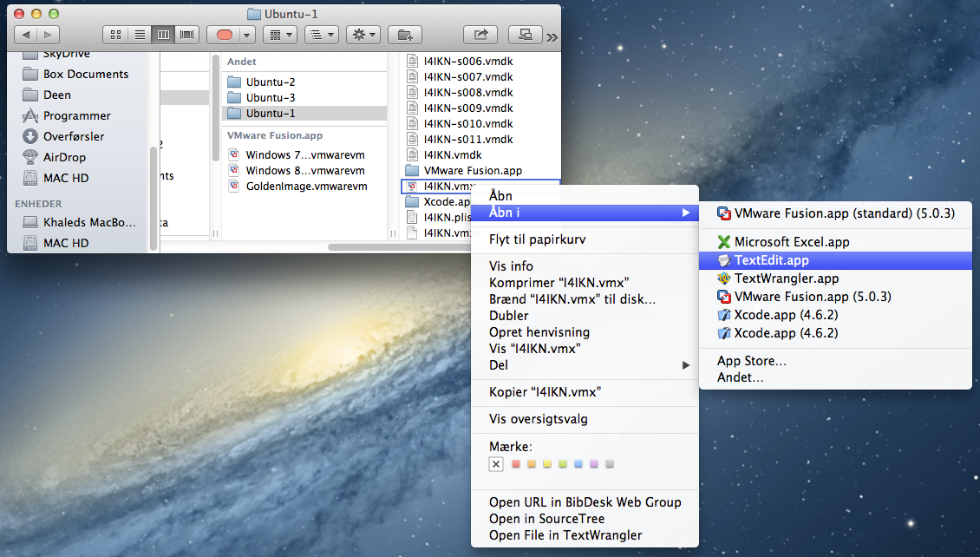Select I4IKN-s007.vmdk file
The width and height of the screenshot is (980, 557).
468,77
